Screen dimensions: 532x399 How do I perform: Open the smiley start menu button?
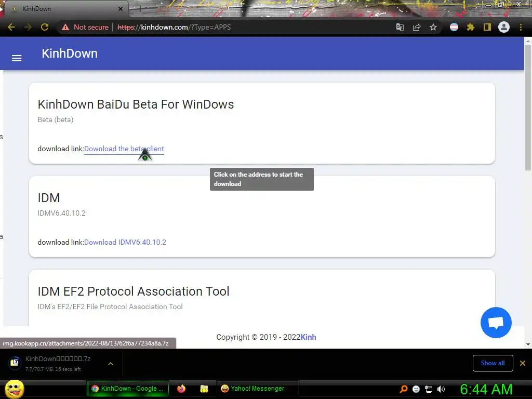pyautogui.click(x=14, y=389)
